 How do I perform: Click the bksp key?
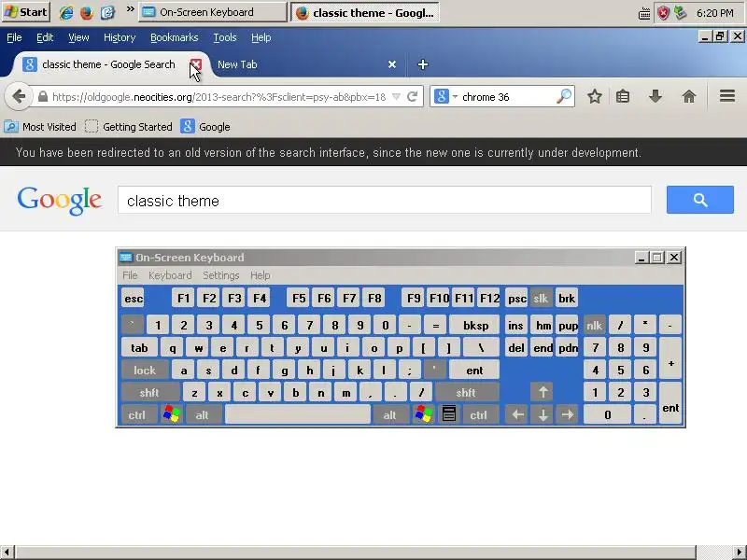click(475, 325)
